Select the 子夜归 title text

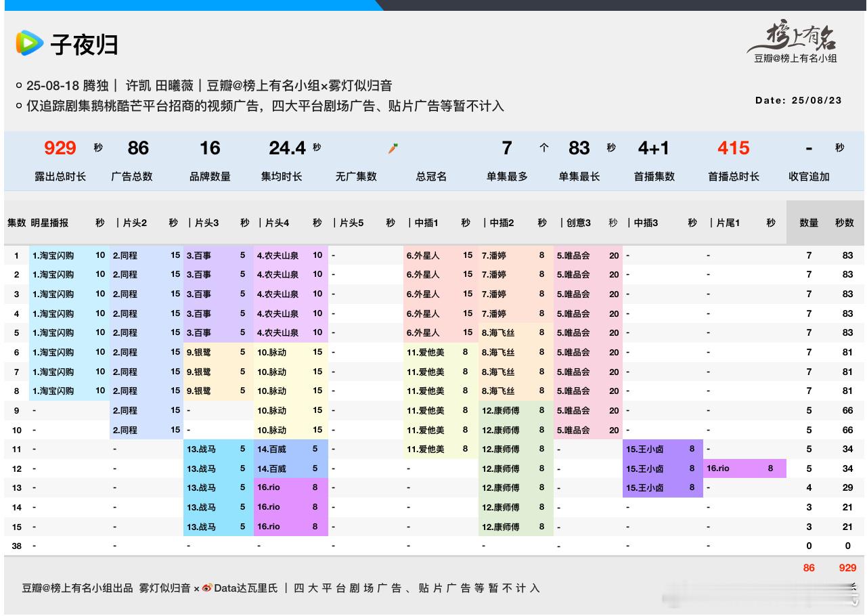click(x=85, y=45)
